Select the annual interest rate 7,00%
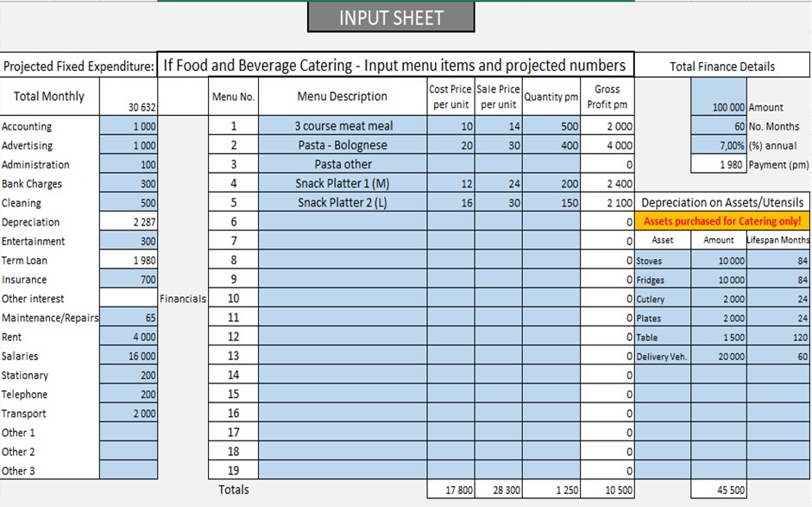Screen dimensions: 812x507 coord(719,145)
